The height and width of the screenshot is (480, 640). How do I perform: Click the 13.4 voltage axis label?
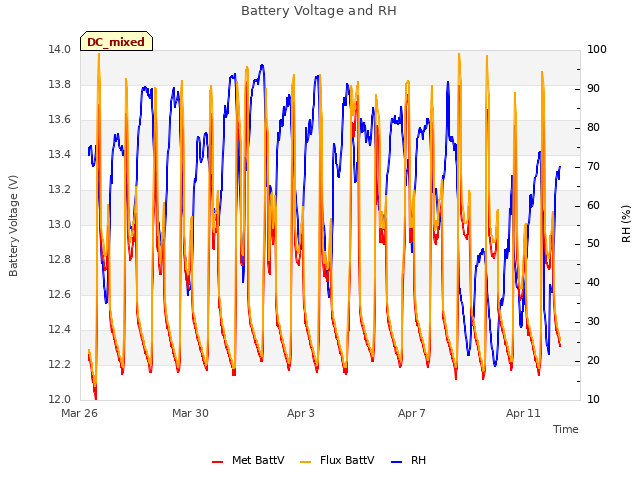coord(60,155)
